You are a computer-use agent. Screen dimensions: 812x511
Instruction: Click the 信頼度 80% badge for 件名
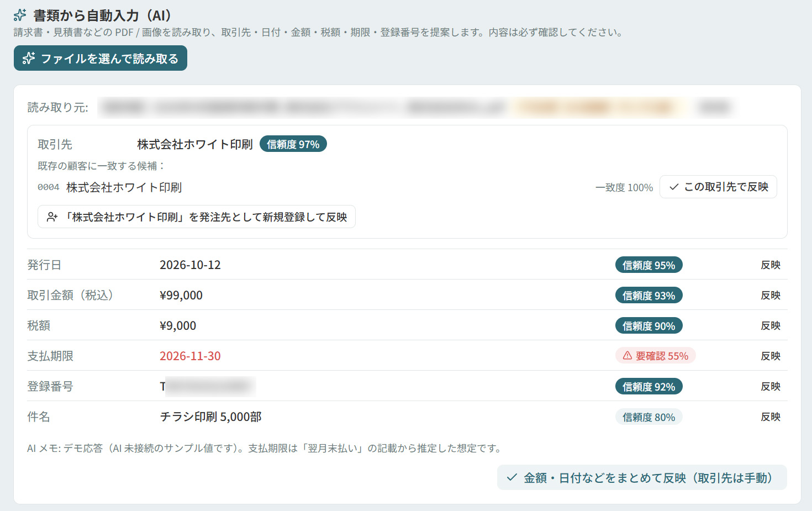tap(648, 417)
